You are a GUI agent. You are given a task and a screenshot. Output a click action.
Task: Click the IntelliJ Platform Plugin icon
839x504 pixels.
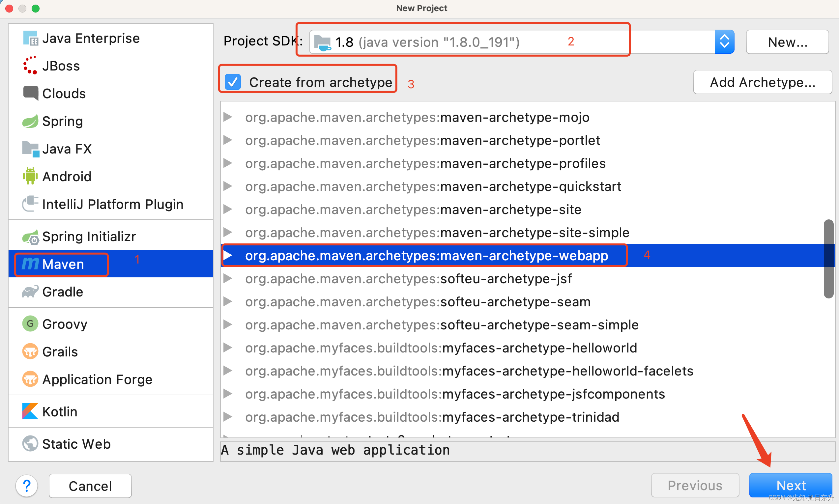pos(30,204)
